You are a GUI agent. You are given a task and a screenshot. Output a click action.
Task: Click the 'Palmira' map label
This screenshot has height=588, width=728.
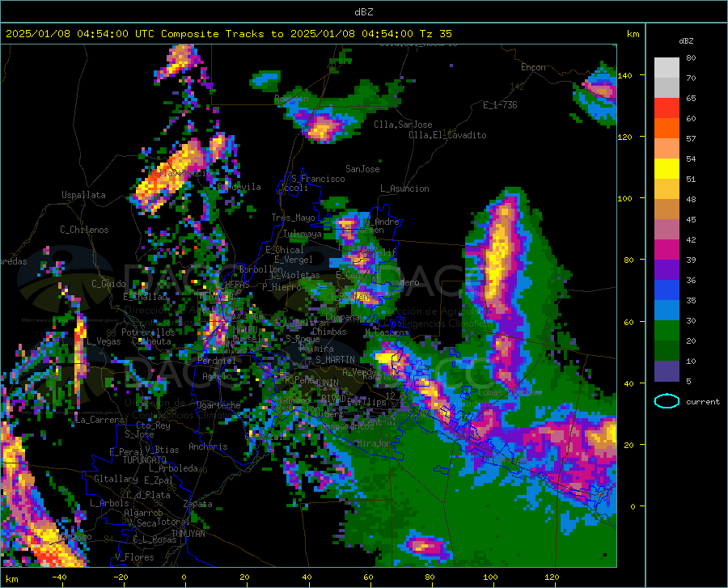[x=316, y=349]
